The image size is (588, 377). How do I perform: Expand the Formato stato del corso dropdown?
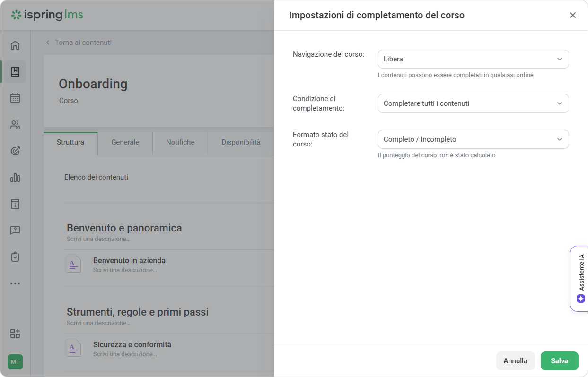pyautogui.click(x=473, y=139)
